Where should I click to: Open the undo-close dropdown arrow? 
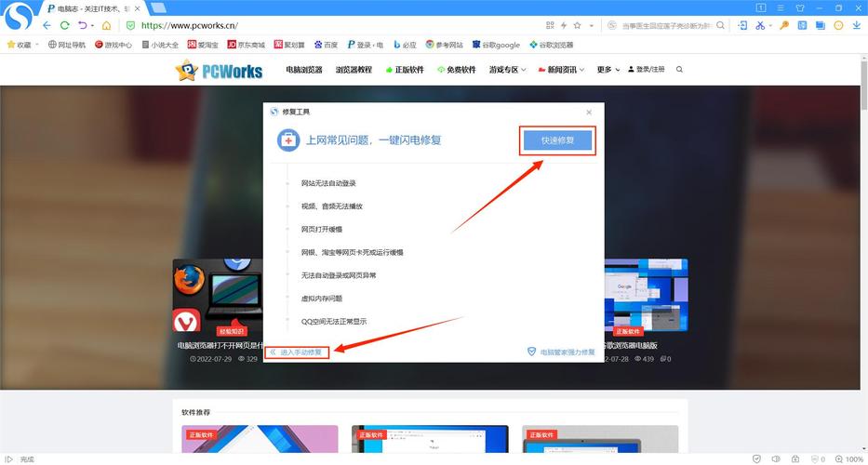[x=92, y=26]
